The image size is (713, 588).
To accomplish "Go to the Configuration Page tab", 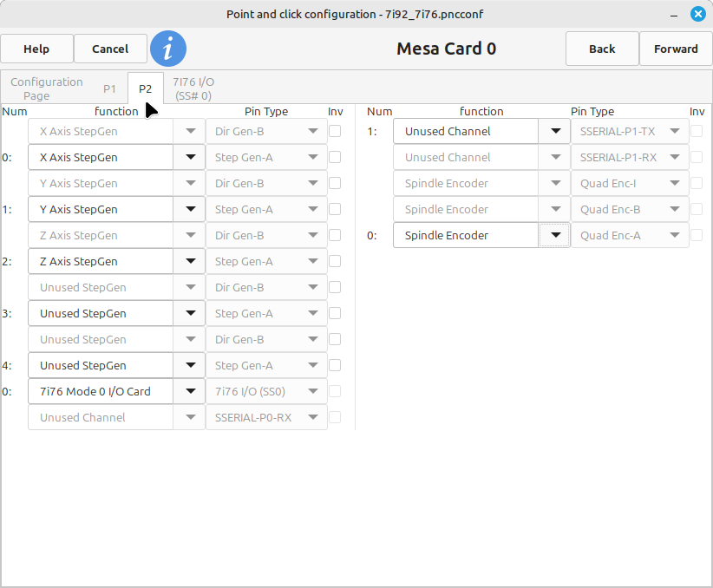I will (x=47, y=88).
